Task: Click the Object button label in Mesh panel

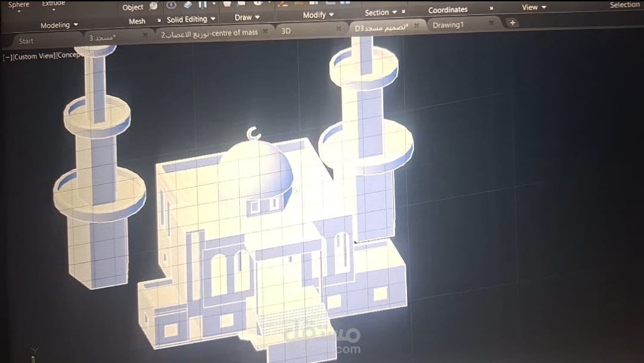Action: tap(133, 7)
